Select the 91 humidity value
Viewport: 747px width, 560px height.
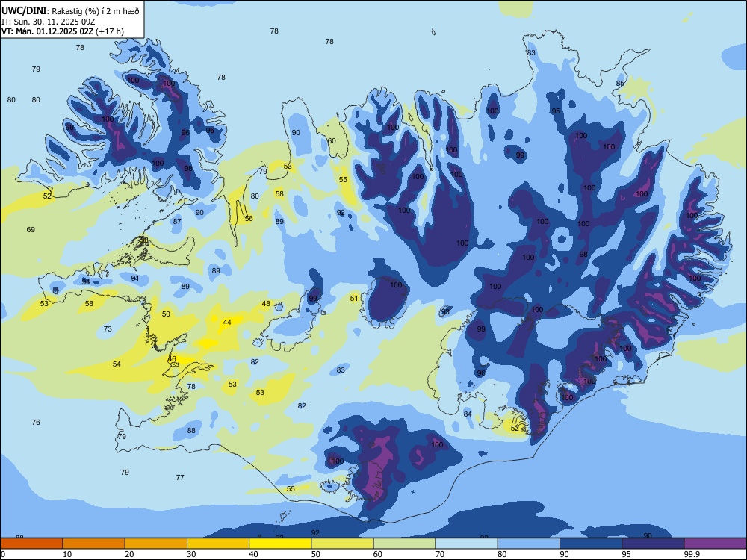(x=135, y=279)
